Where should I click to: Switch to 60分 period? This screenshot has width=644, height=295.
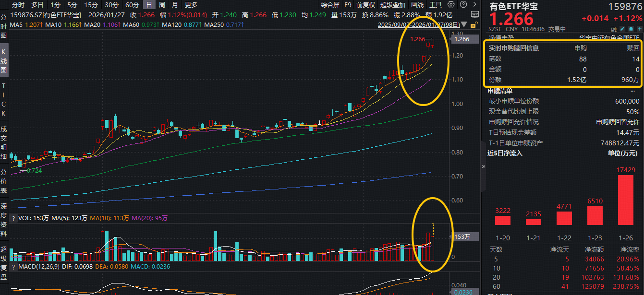(132, 5)
